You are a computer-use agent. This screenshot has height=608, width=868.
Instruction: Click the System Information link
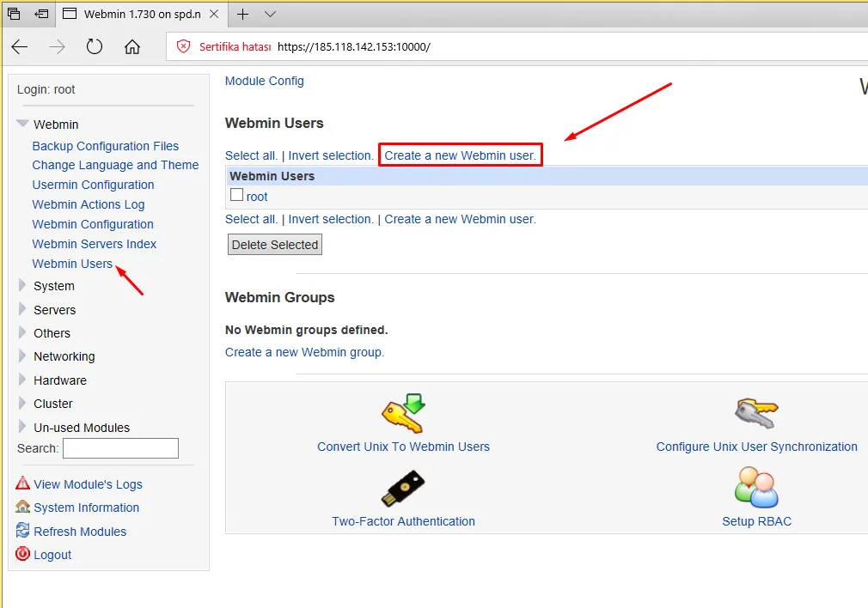86,508
